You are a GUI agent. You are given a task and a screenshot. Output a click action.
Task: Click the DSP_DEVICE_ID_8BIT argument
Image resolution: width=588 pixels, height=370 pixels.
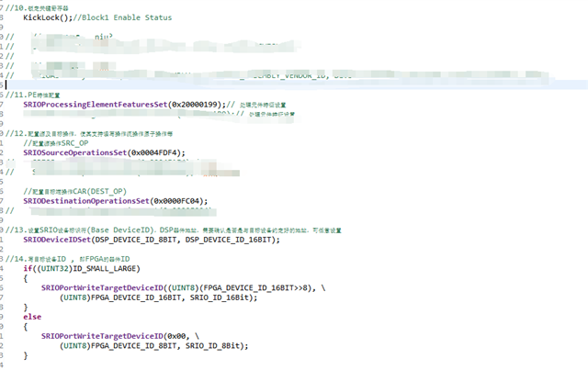(x=135, y=240)
